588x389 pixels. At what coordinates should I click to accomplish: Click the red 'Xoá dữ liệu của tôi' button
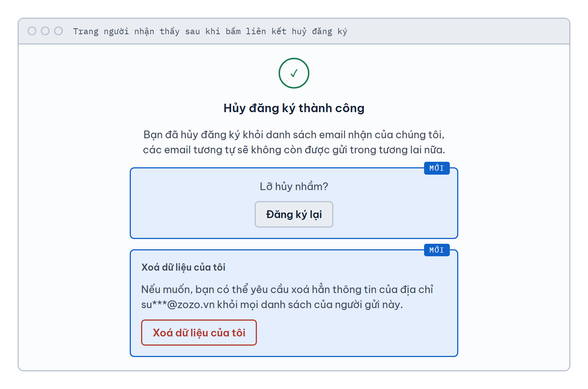[199, 333]
